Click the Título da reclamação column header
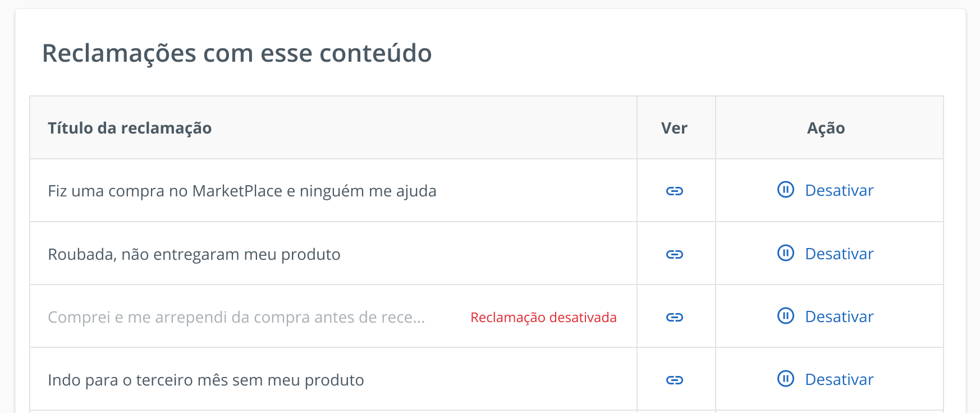The height and width of the screenshot is (413, 980). [x=130, y=128]
